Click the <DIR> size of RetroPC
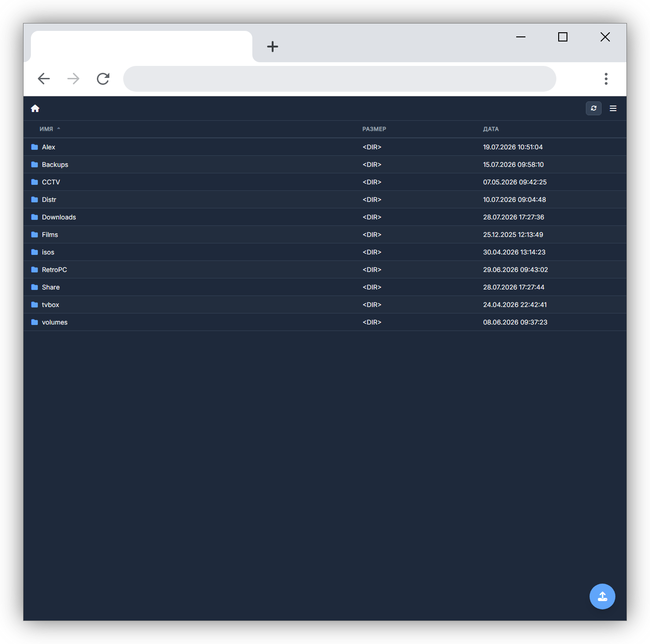 tap(372, 270)
